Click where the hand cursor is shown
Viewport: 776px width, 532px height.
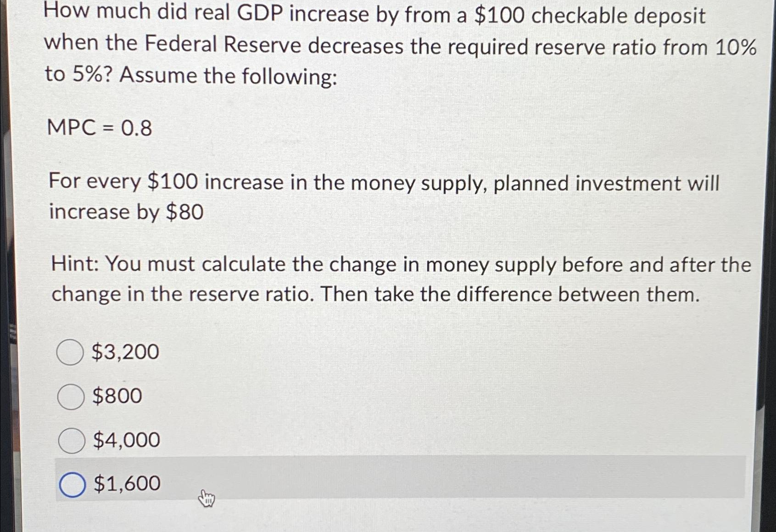[x=206, y=498]
